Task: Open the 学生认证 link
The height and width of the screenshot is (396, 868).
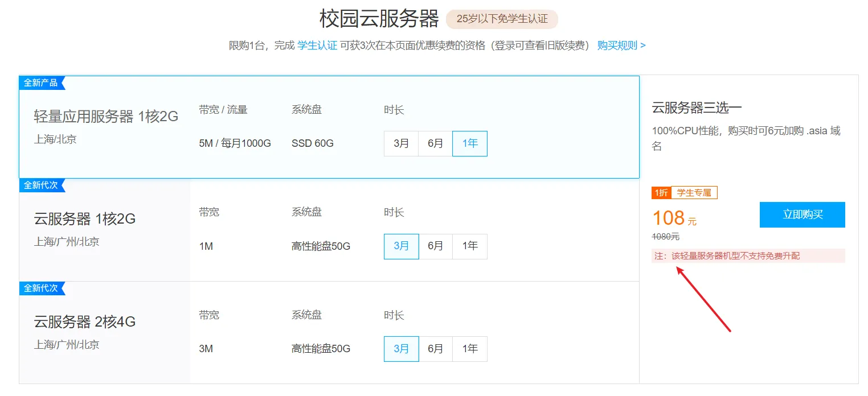Action: (x=317, y=46)
